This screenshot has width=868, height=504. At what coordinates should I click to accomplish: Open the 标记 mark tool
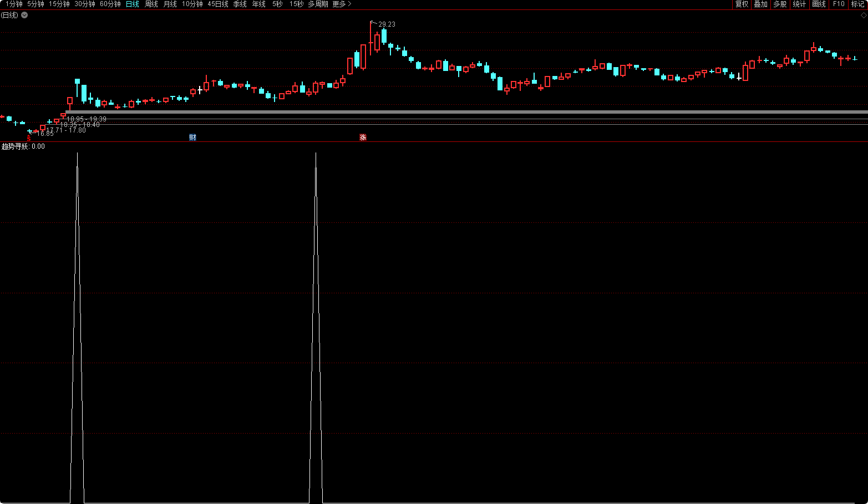(857, 4)
